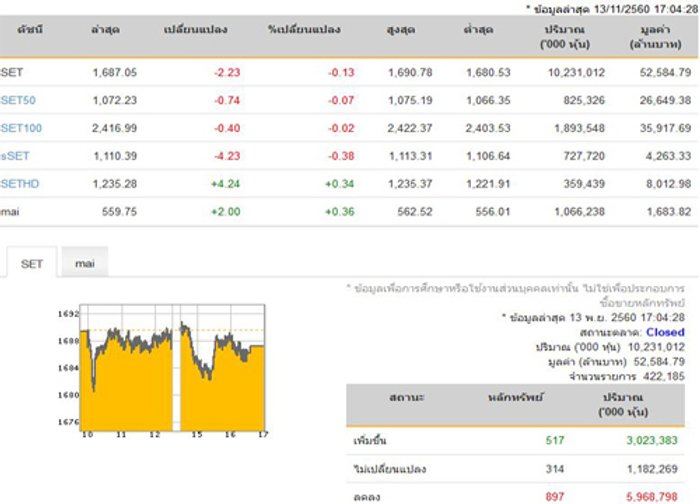700x504 pixels.
Task: Click the timestamp 13/11/2560 17:04:28
Action: click(646, 9)
